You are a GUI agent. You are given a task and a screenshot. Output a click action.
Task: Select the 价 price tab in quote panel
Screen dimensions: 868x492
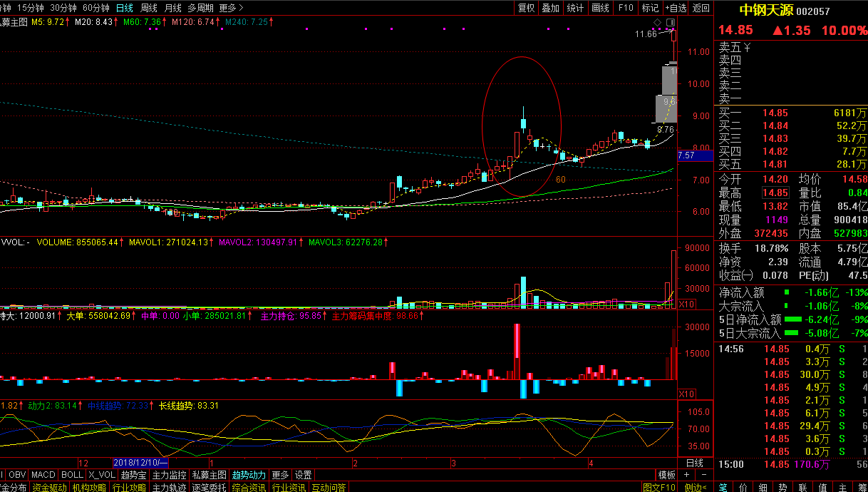pyautogui.click(x=743, y=488)
